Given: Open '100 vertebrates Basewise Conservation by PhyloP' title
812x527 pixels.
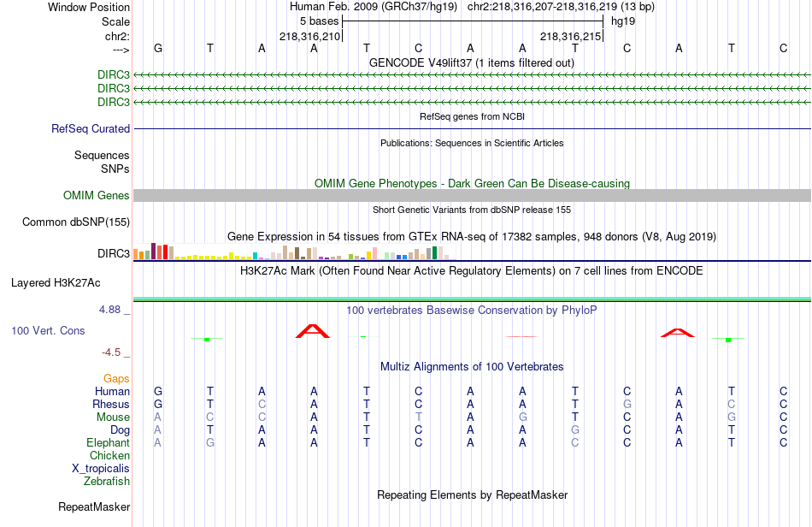Looking at the screenshot, I should pos(472,311).
